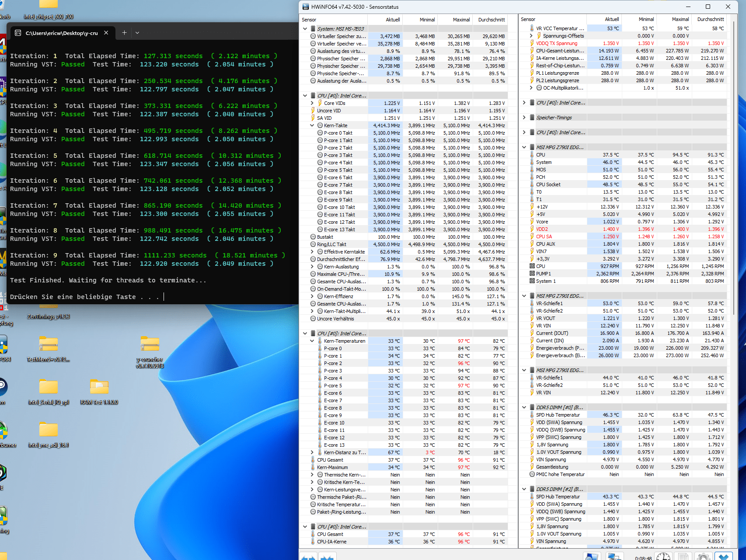Click the terminal icon in the y-cru tab
Screen dimensions: 746x560
click(x=18, y=33)
